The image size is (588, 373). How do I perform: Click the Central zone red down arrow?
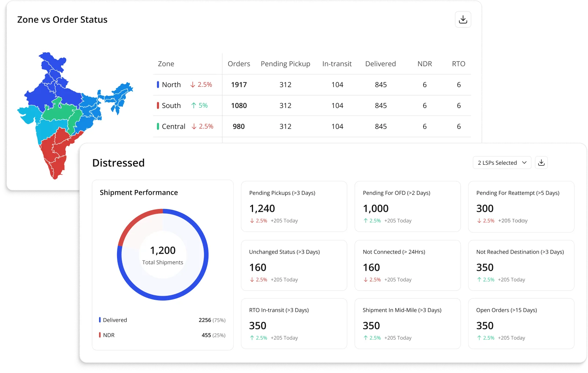point(194,126)
